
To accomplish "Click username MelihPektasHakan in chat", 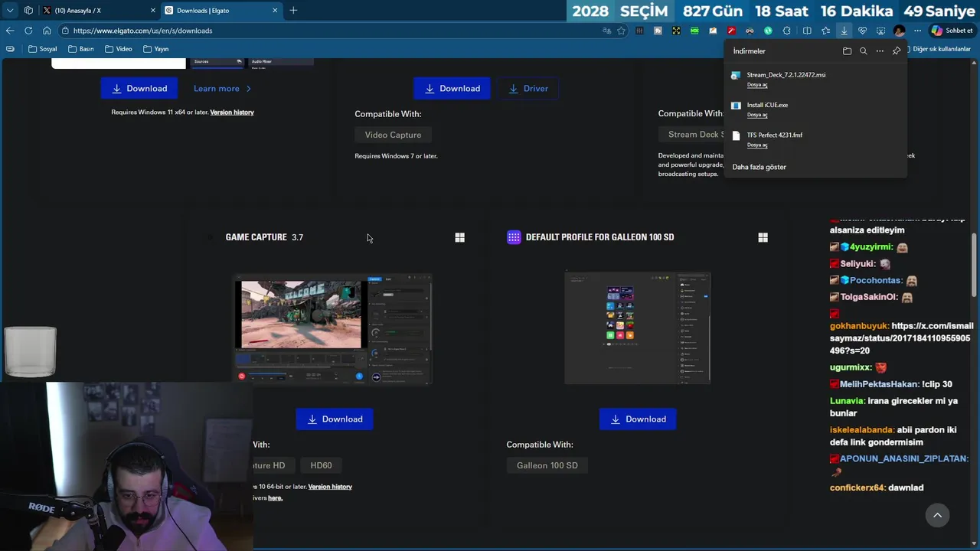I will tap(878, 384).
